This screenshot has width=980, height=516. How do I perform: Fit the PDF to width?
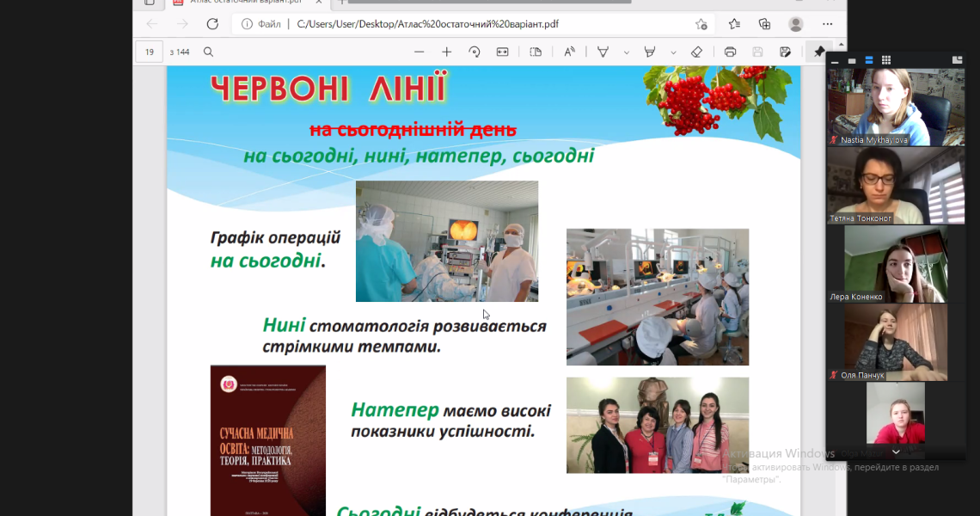click(x=503, y=52)
